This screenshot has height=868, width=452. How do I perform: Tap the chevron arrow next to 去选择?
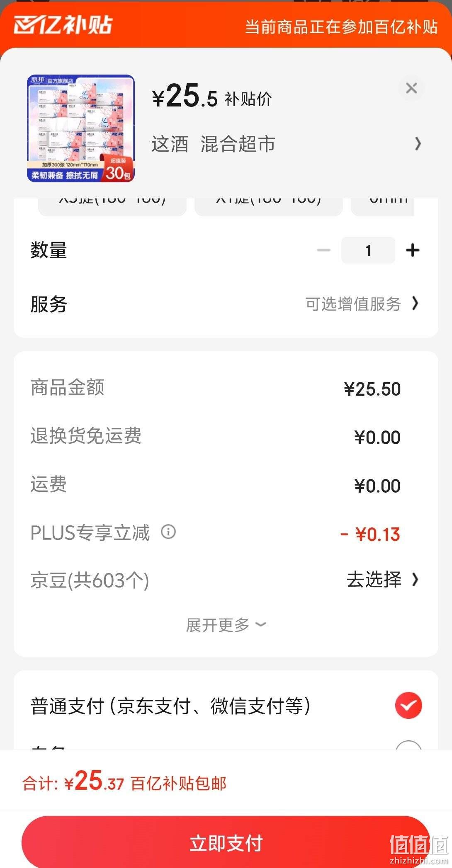[x=415, y=580]
